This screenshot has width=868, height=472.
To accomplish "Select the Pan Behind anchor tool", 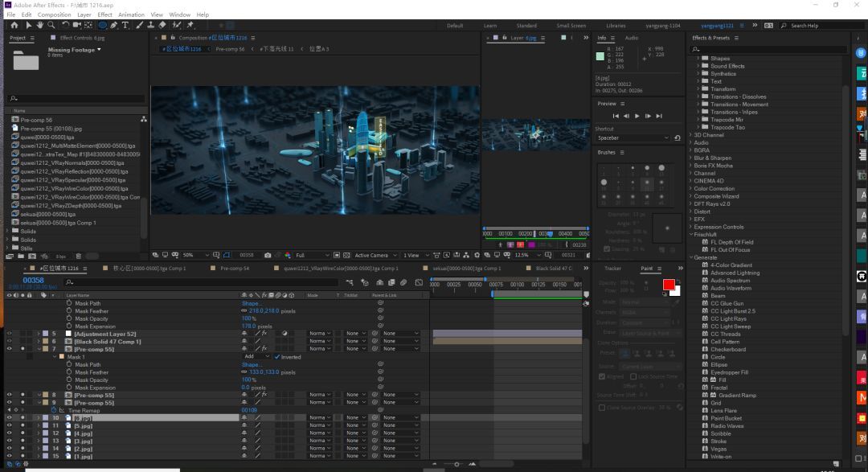I will tap(88, 26).
